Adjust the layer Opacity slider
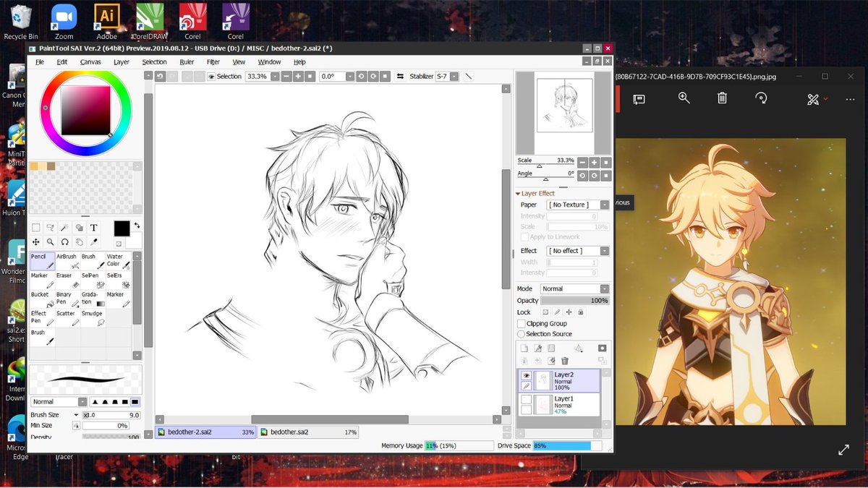Viewport: 868px width, 488px height. pos(574,300)
